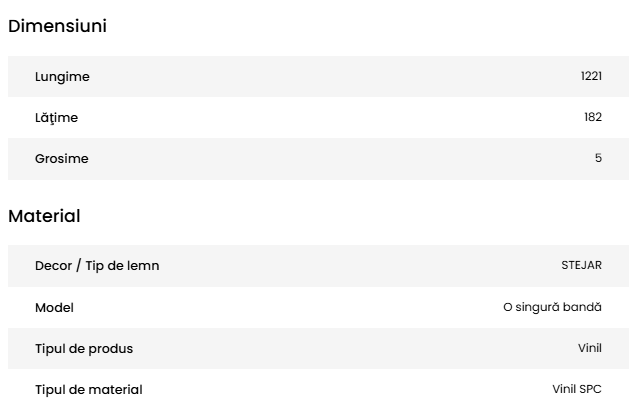Click the length value 1221
Image resolution: width=637 pixels, height=414 pixels.
[591, 77]
